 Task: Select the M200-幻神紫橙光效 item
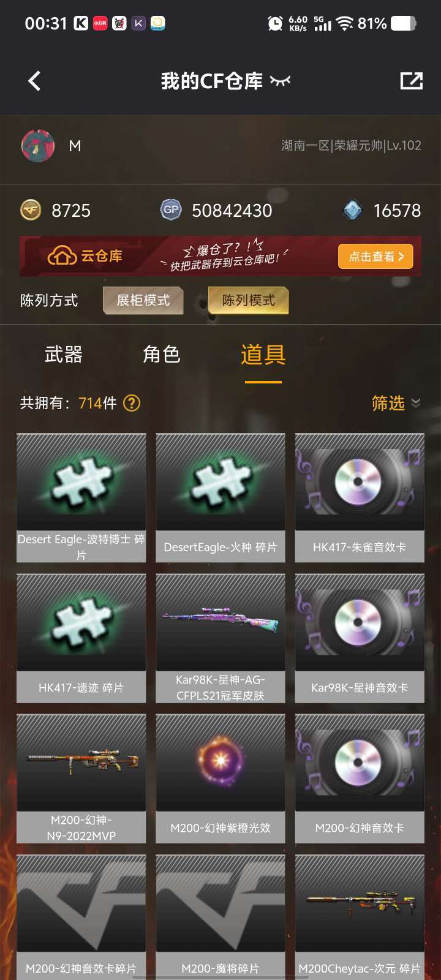pyautogui.click(x=221, y=778)
